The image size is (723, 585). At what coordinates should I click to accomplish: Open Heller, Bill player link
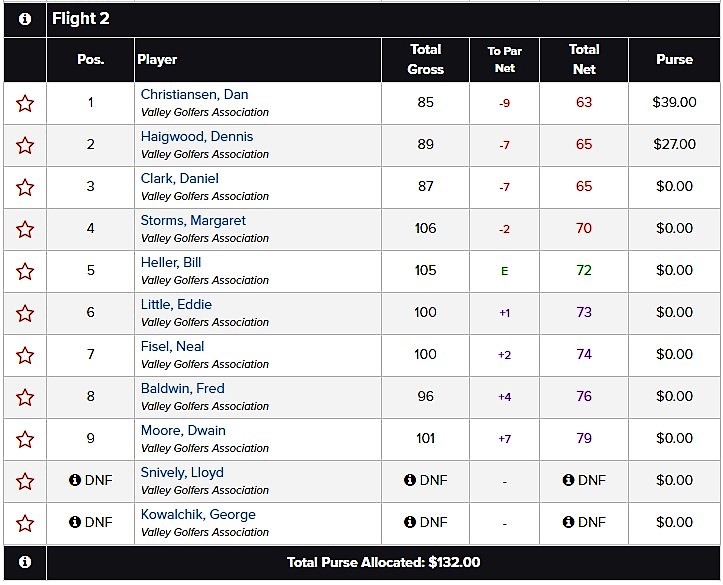coord(171,262)
